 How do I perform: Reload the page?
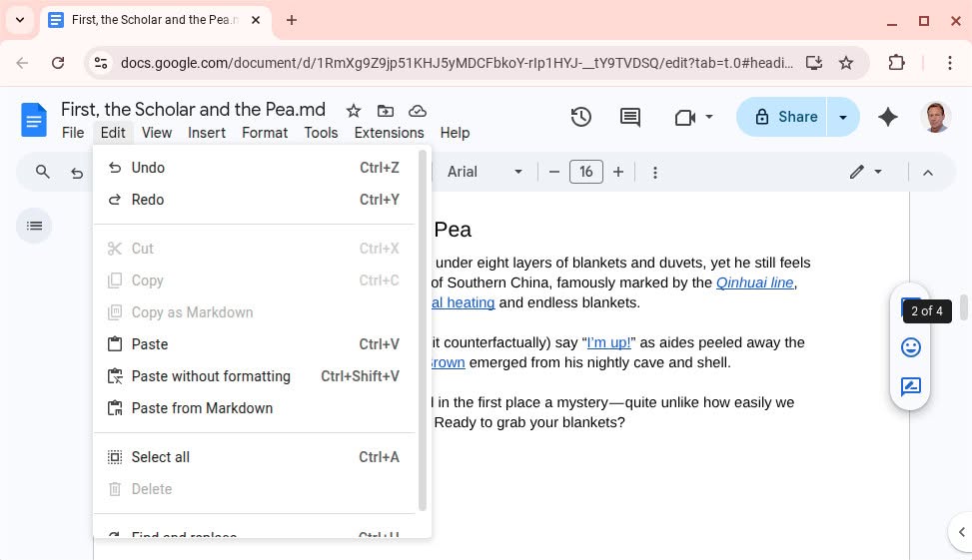click(x=58, y=63)
